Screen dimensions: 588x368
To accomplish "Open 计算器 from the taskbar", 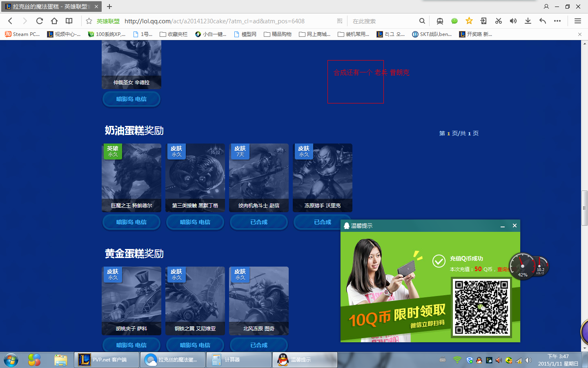I will (239, 360).
